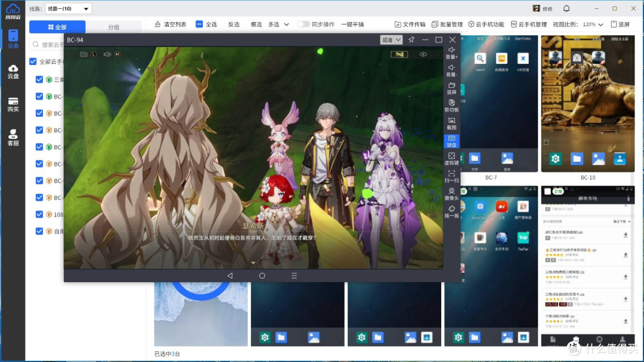Open the 设备 devices sidebar section
The image size is (644, 362).
point(13,39)
